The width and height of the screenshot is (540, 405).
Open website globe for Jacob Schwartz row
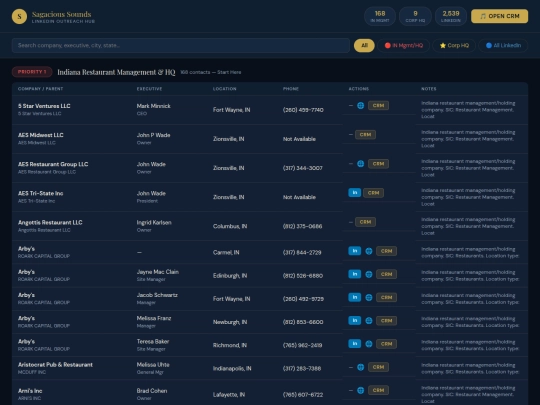[369, 298]
